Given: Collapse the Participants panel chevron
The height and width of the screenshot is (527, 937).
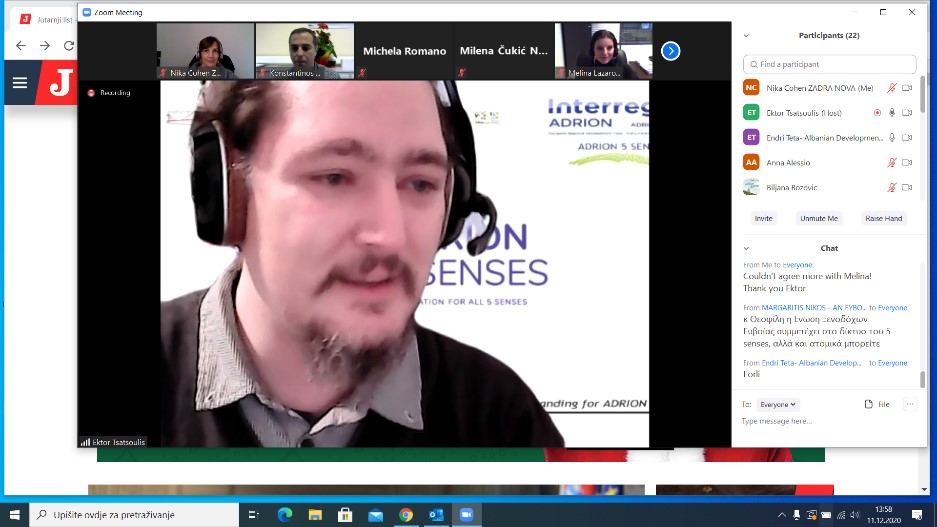Looking at the screenshot, I should coord(746,35).
